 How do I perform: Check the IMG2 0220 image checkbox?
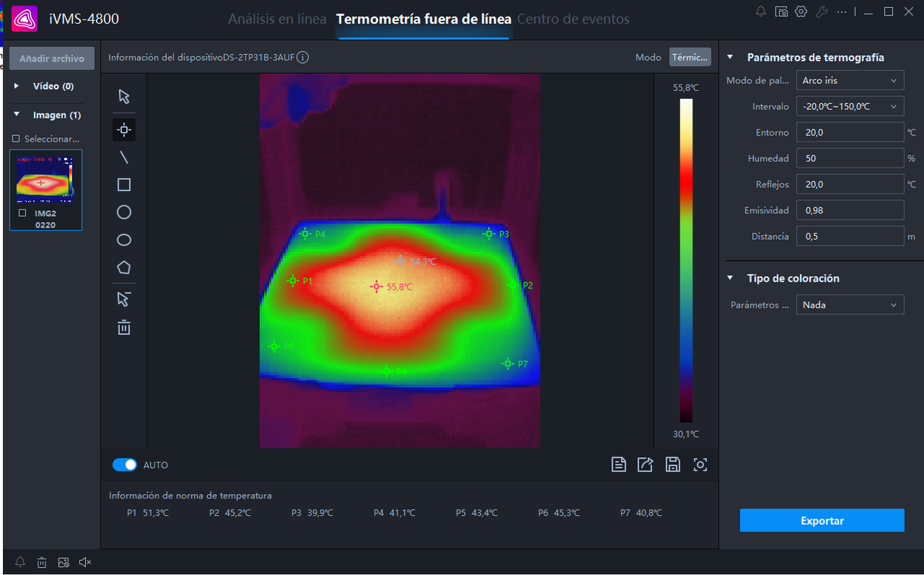tap(22, 213)
